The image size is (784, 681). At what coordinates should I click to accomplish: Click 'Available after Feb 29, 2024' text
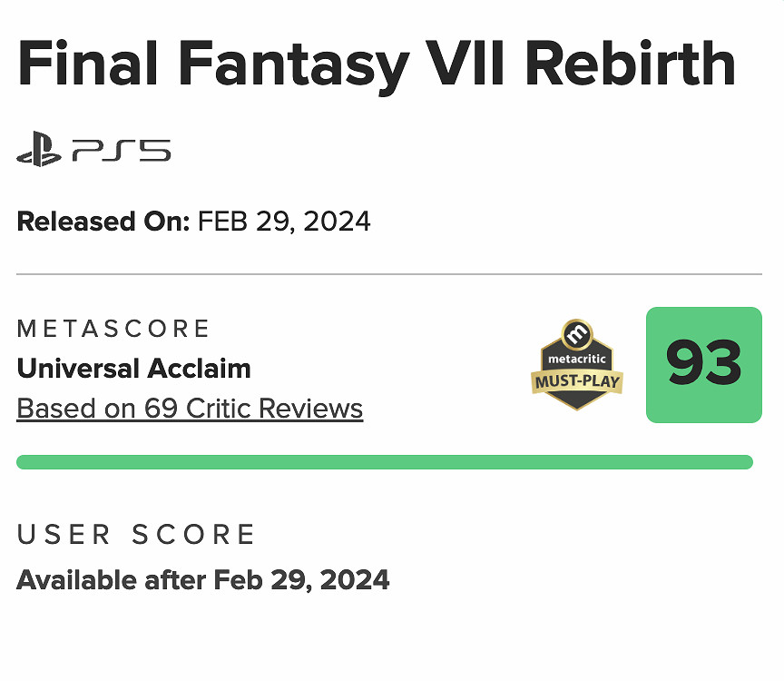click(x=203, y=579)
